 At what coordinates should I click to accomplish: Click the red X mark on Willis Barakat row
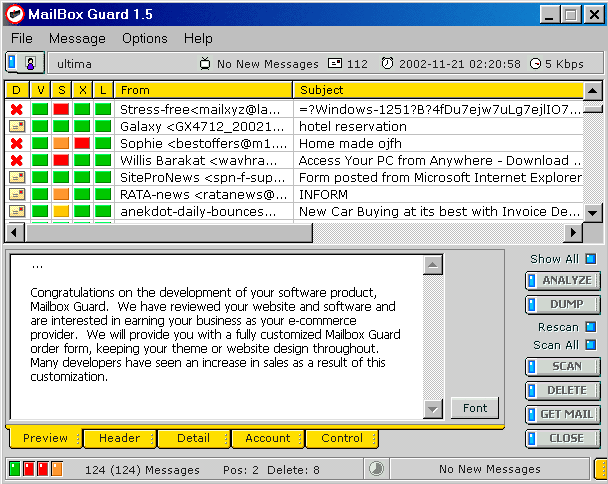[x=16, y=161]
